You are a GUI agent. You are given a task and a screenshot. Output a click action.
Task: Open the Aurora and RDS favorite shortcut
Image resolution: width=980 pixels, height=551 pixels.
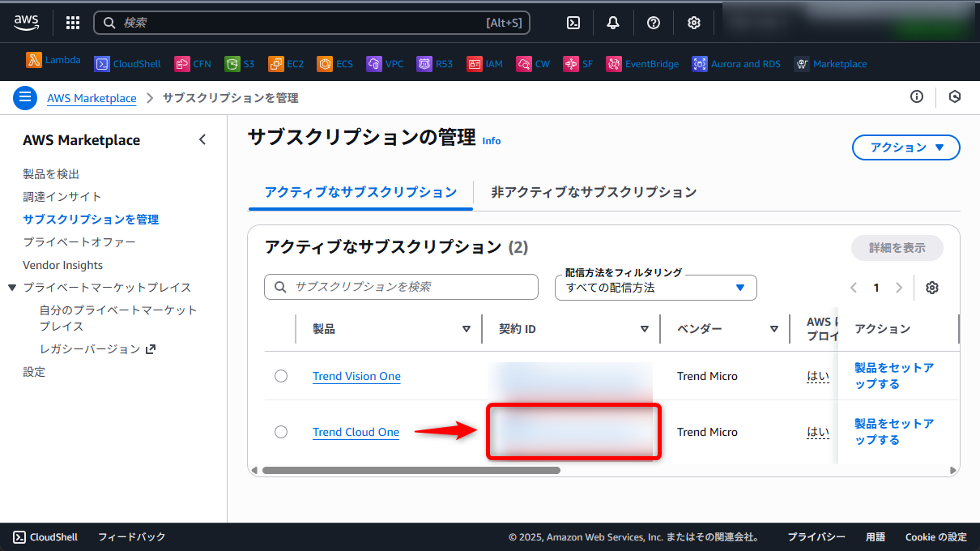tap(736, 64)
